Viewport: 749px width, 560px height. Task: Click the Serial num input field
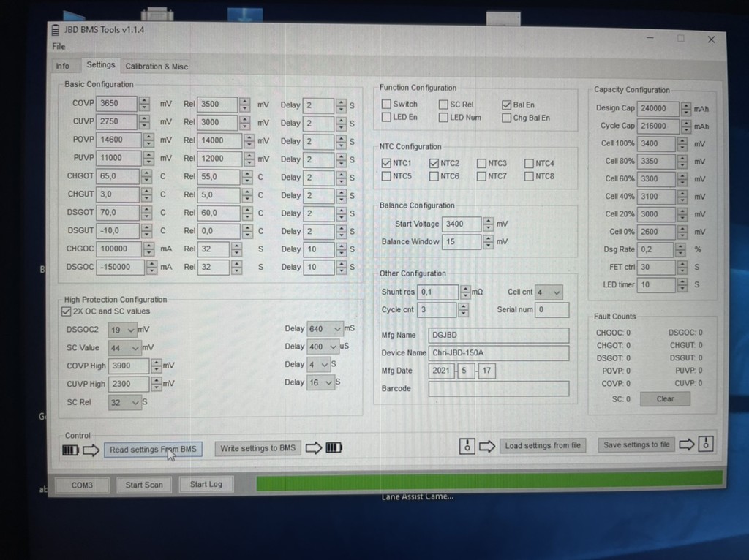pyautogui.click(x=552, y=309)
